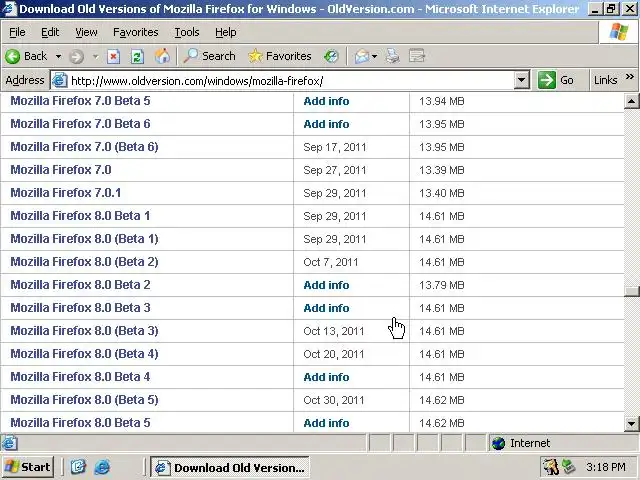This screenshot has height=480, width=640.
Task: Open Mozilla Firefox 8.0 (Beta 1) link
Action: [84, 239]
